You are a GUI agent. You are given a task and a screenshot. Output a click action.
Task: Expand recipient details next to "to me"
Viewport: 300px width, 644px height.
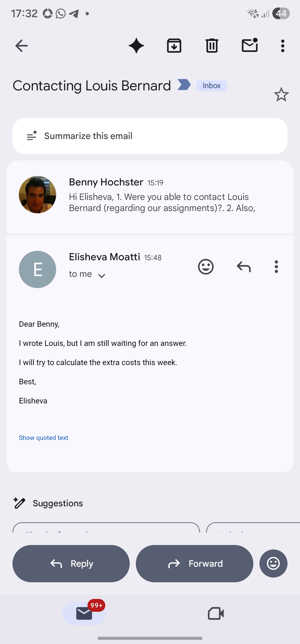pyautogui.click(x=102, y=275)
